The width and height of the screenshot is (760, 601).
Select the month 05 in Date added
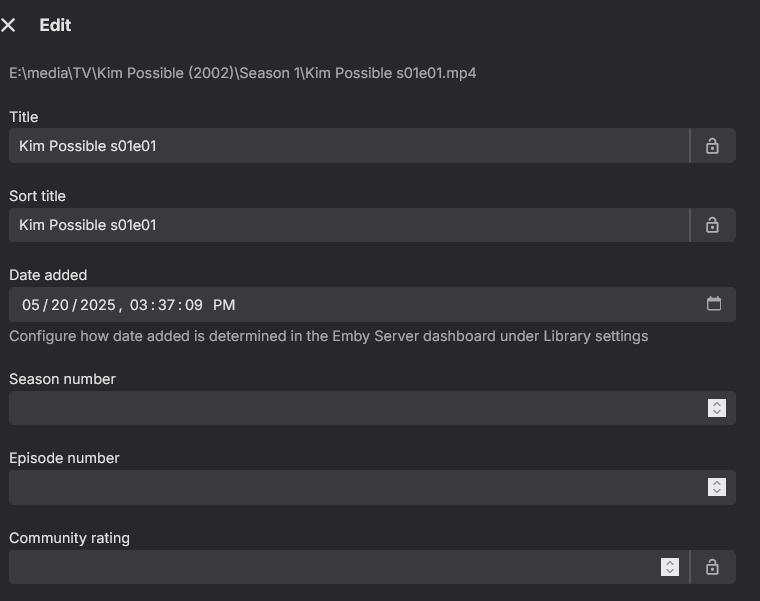tap(31, 305)
